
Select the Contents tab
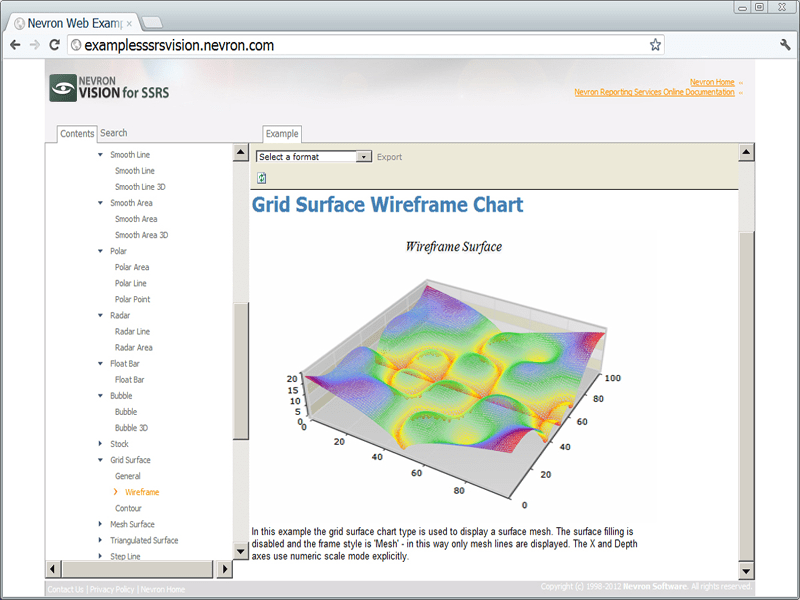77,133
